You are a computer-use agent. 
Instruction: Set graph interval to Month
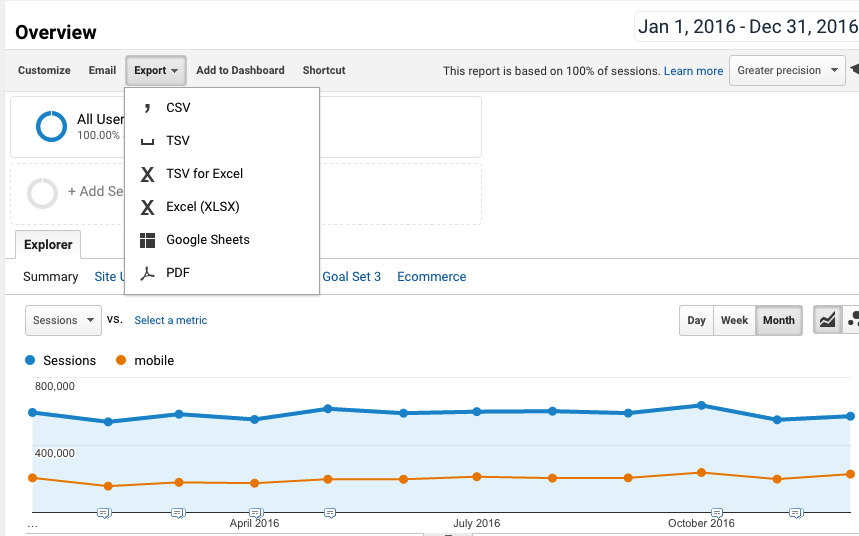[x=778, y=320]
